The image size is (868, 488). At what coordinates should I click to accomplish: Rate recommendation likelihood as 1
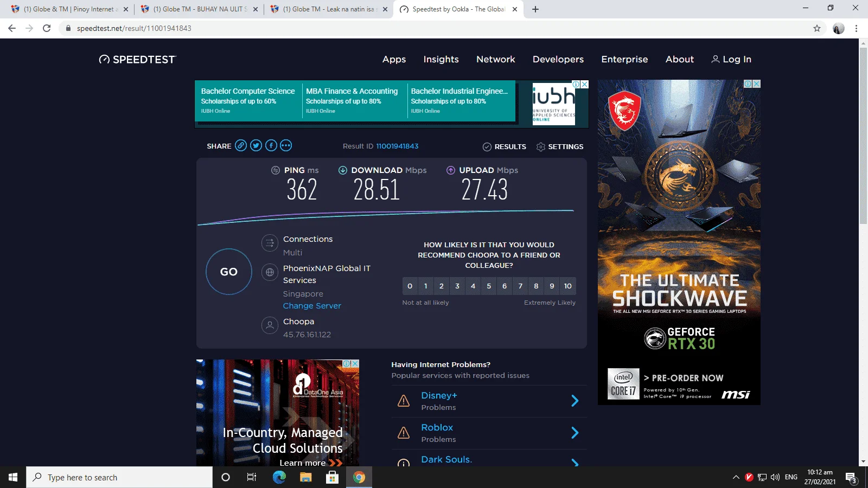tap(426, 286)
